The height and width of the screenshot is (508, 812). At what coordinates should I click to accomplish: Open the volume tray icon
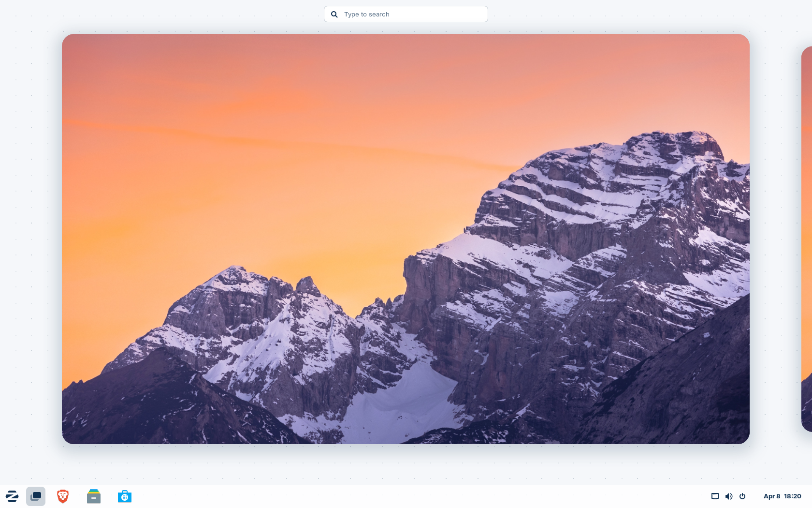pyautogui.click(x=729, y=496)
